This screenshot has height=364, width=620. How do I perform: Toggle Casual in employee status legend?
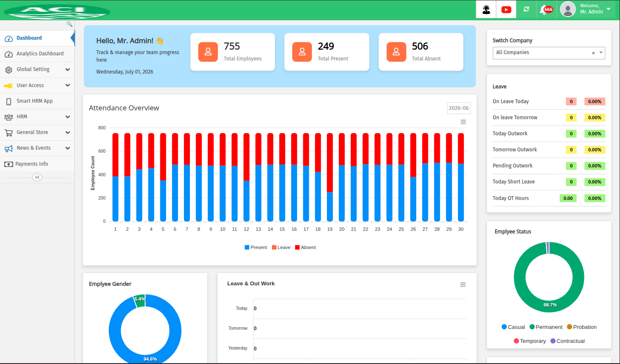(513, 327)
